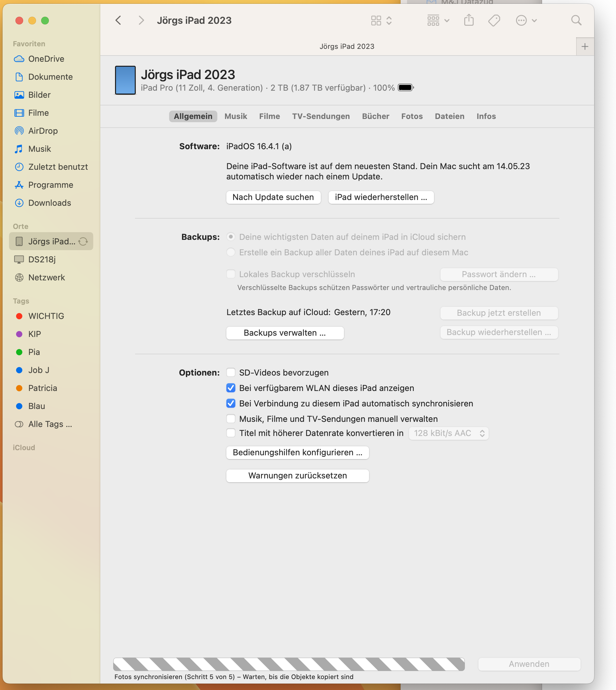616x690 pixels.
Task: Click the Share icon in toolbar
Action: pyautogui.click(x=469, y=20)
